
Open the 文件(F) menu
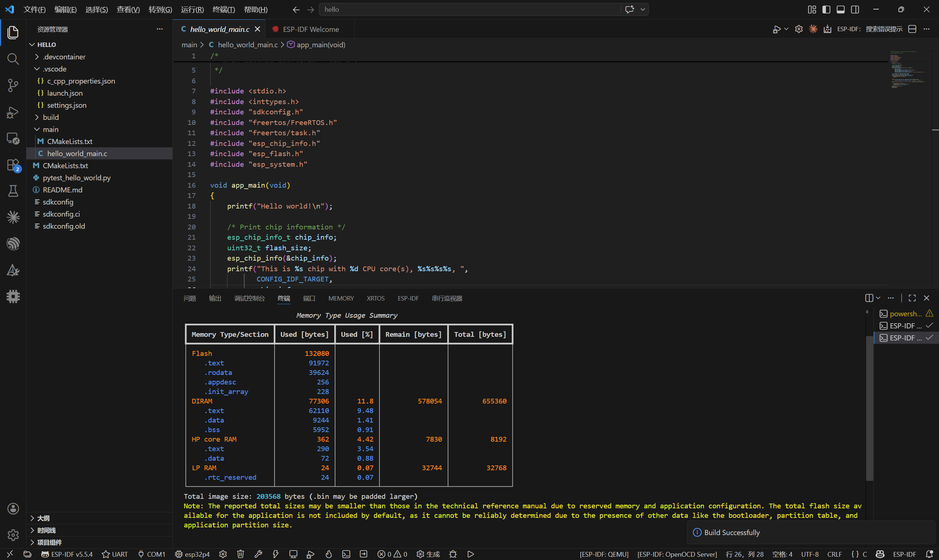(x=34, y=10)
